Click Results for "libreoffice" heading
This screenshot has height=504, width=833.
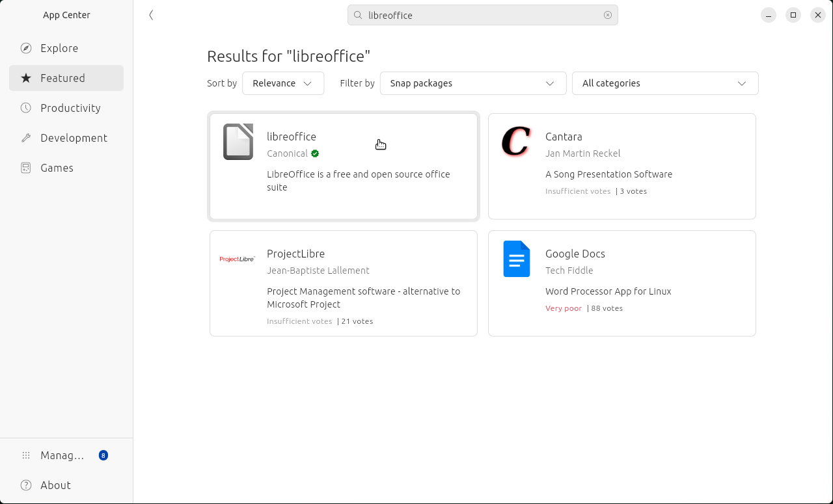coord(289,56)
